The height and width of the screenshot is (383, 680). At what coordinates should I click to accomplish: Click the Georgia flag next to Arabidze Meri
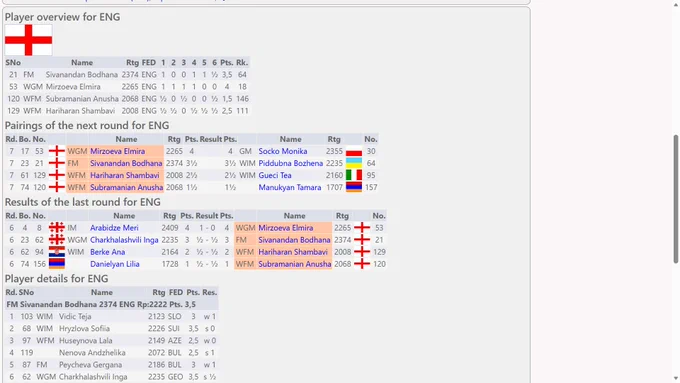(57, 228)
